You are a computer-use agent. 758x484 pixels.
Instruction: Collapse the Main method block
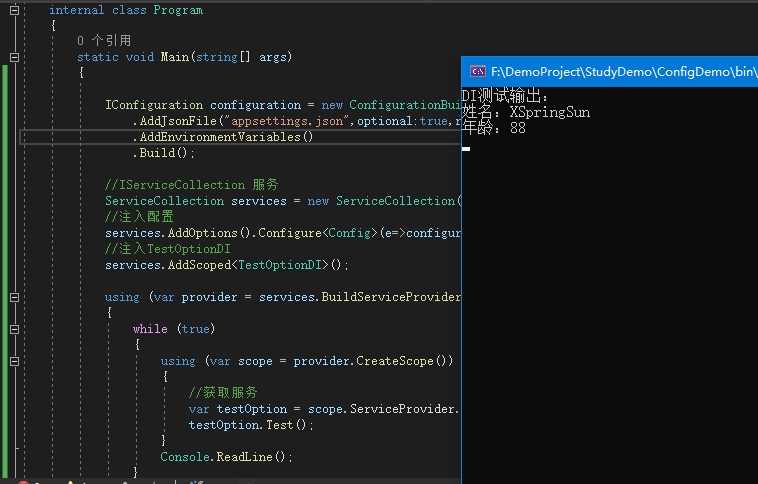coord(15,57)
